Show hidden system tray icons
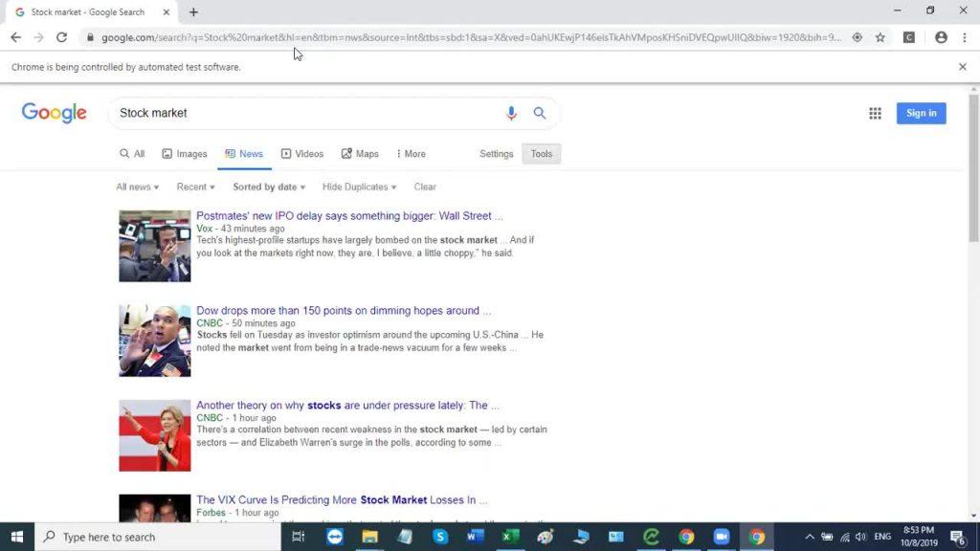 [810, 537]
